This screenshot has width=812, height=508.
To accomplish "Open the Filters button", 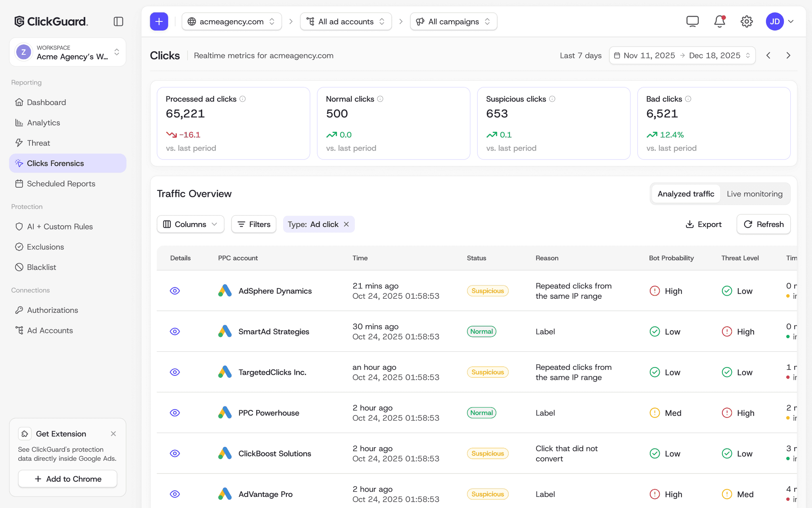I will tap(254, 224).
